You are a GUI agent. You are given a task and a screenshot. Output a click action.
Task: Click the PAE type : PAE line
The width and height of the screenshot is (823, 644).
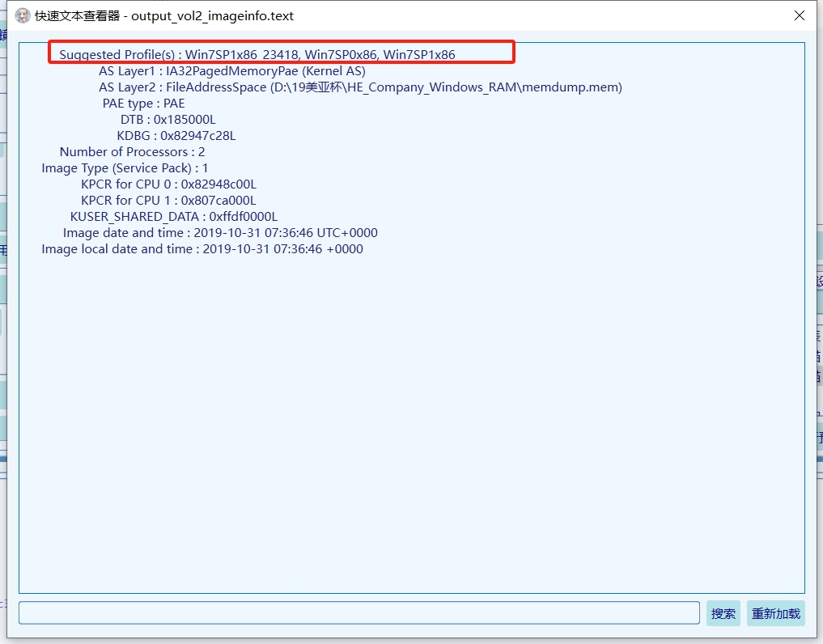point(143,104)
